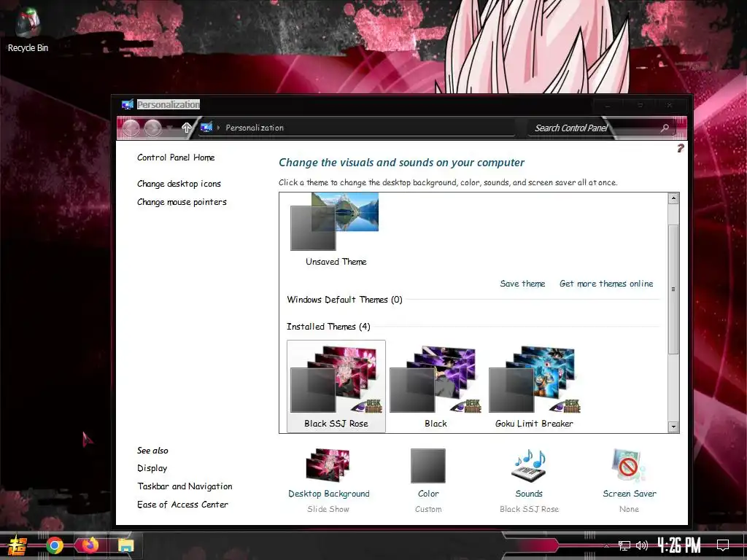Click the Forward navigation arrow button
The image size is (747, 560).
pyautogui.click(x=153, y=128)
